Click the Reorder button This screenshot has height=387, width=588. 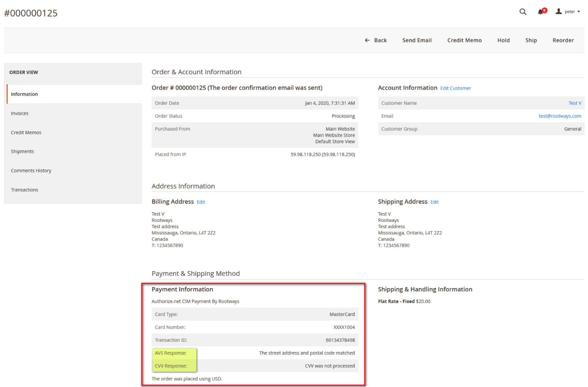pyautogui.click(x=563, y=40)
